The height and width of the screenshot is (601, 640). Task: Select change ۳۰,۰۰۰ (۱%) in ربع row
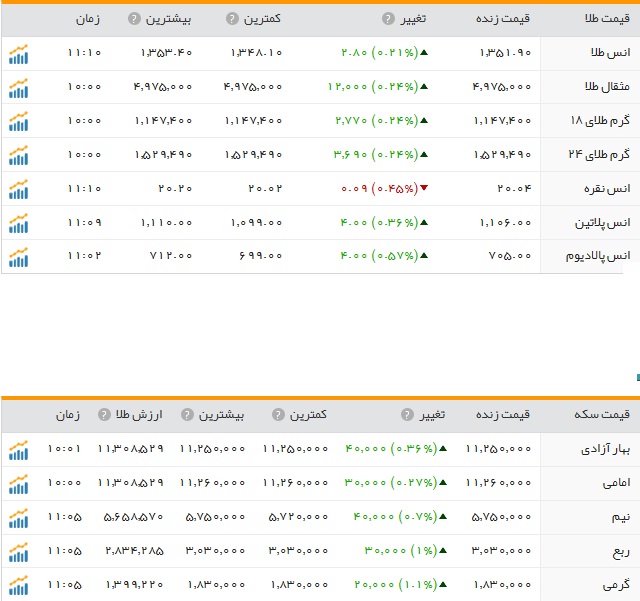pyautogui.click(x=401, y=551)
